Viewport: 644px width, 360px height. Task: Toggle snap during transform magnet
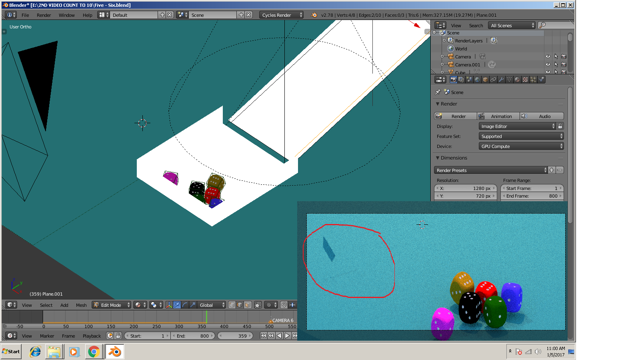[284, 305]
